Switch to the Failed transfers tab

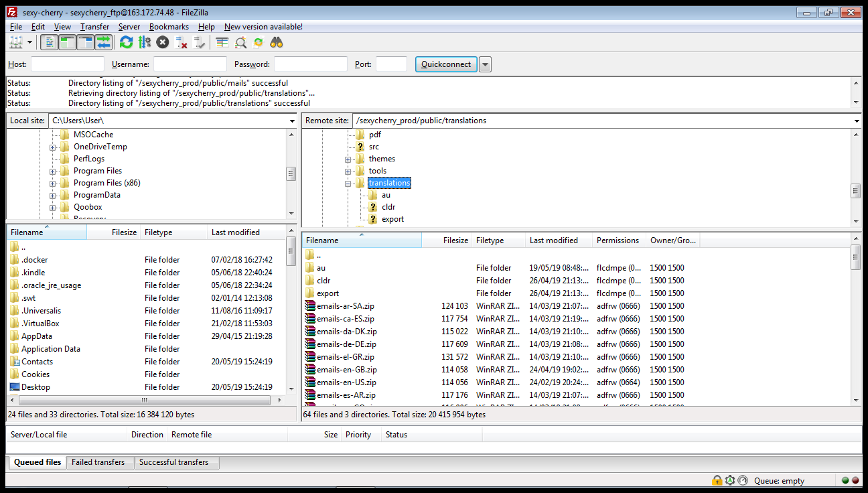(x=98, y=462)
